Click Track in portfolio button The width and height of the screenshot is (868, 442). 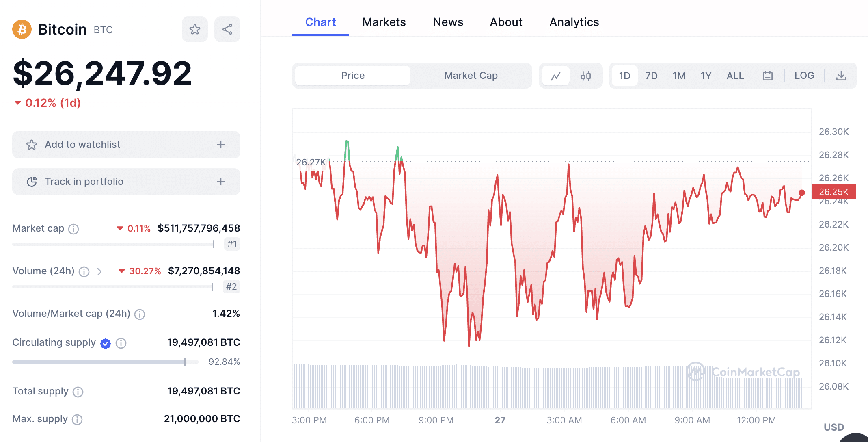pyautogui.click(x=126, y=181)
